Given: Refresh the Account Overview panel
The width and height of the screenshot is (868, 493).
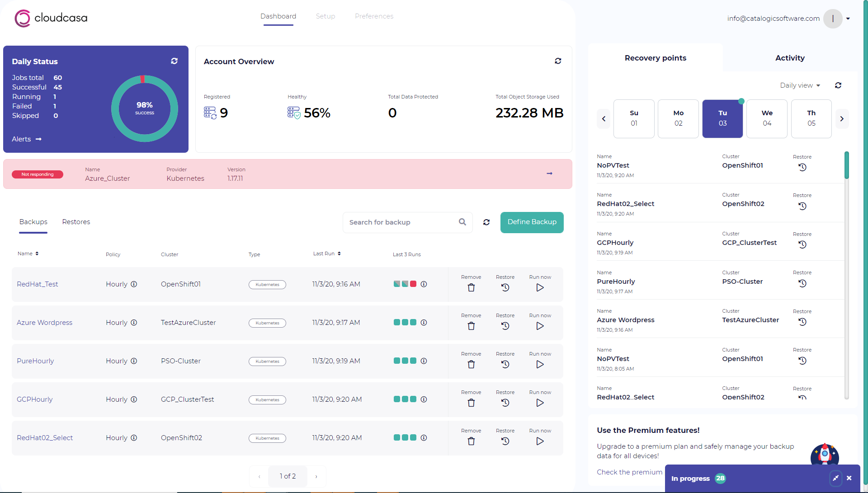Looking at the screenshot, I should click(558, 61).
